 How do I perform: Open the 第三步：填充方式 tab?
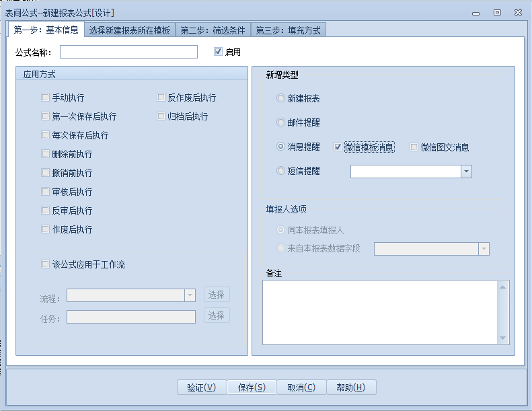click(288, 30)
